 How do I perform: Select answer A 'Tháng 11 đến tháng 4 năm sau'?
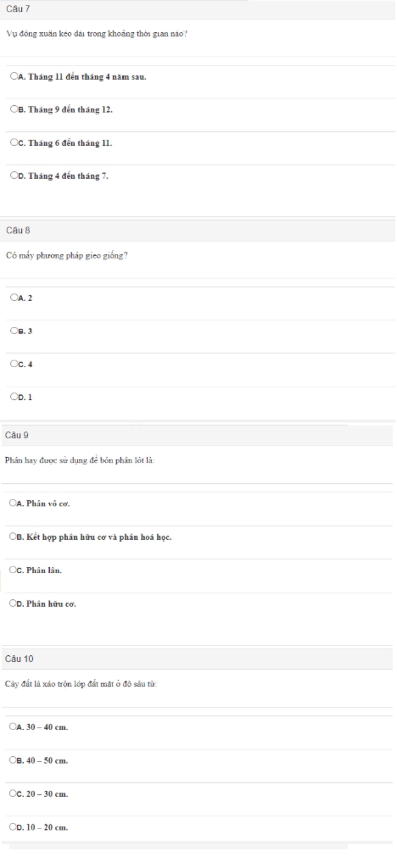pos(14,76)
